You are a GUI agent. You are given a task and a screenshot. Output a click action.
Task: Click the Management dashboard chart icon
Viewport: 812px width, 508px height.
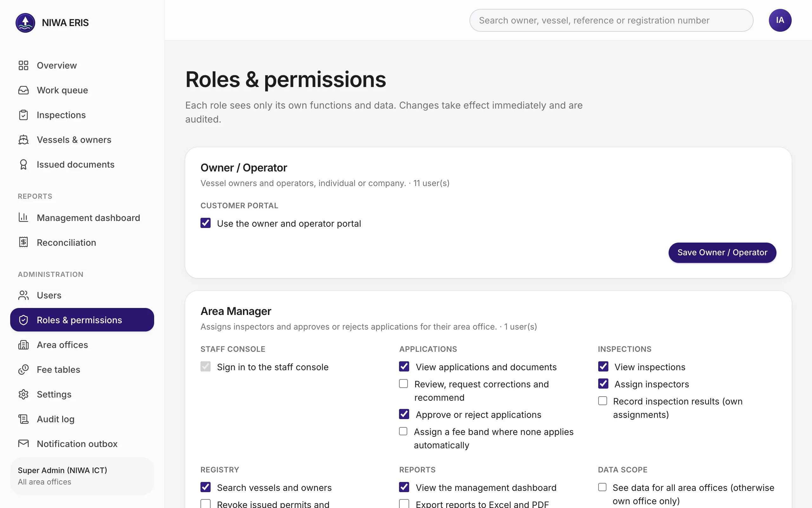23,218
